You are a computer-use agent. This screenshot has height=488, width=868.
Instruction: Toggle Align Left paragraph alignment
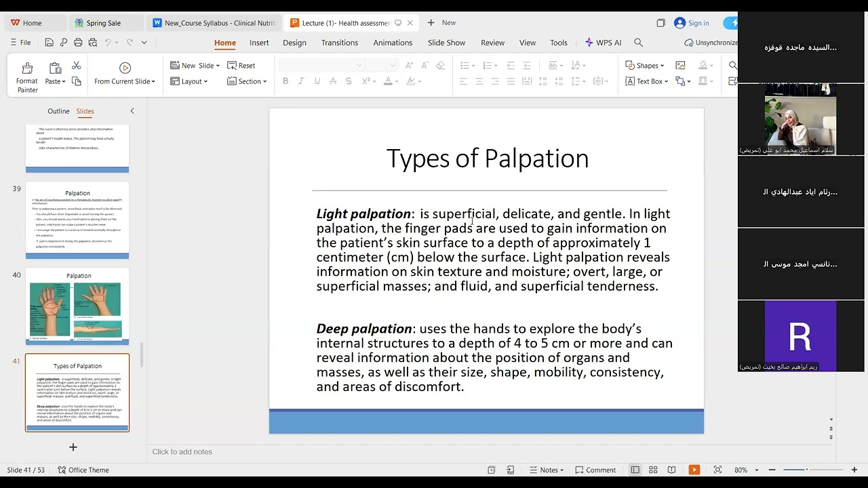click(464, 81)
